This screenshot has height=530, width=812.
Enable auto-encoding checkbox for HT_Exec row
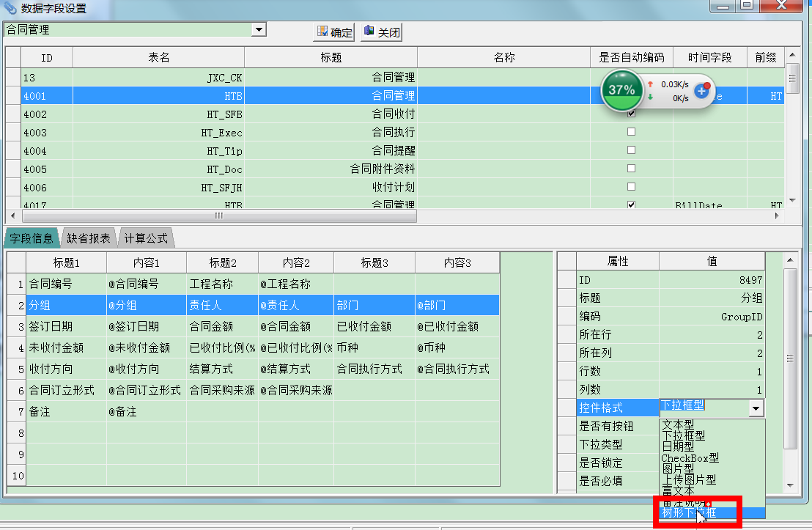[631, 132]
